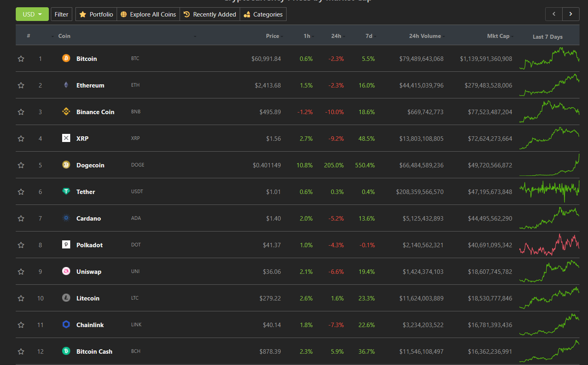Screen dimensions: 588x365
Task: Favorite Bitcoin Cash with its star
Action: click(x=21, y=352)
